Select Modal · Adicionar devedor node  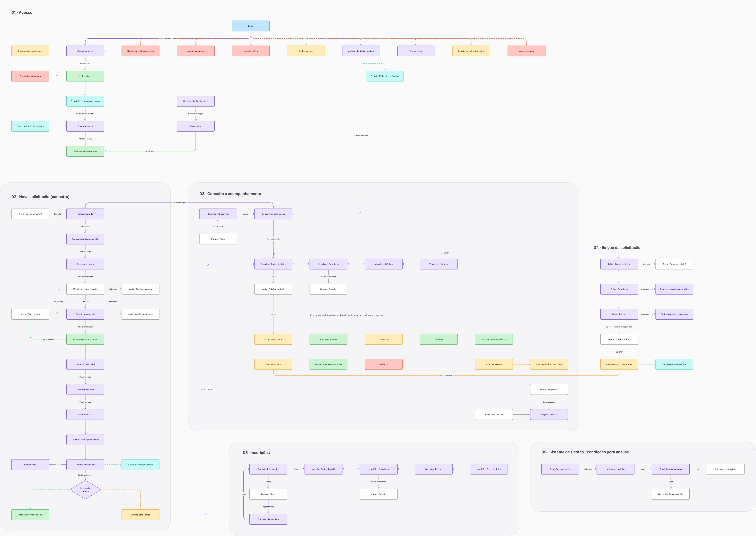point(85,289)
